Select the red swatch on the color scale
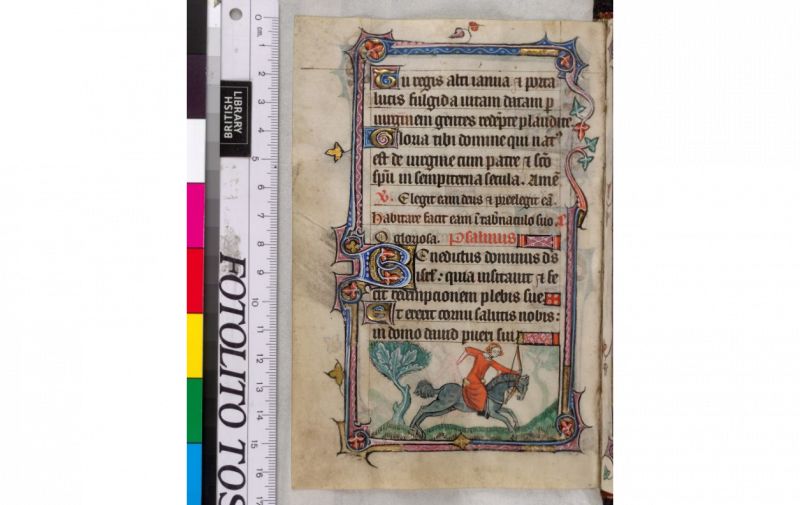The width and height of the screenshot is (800, 505). coord(194,280)
